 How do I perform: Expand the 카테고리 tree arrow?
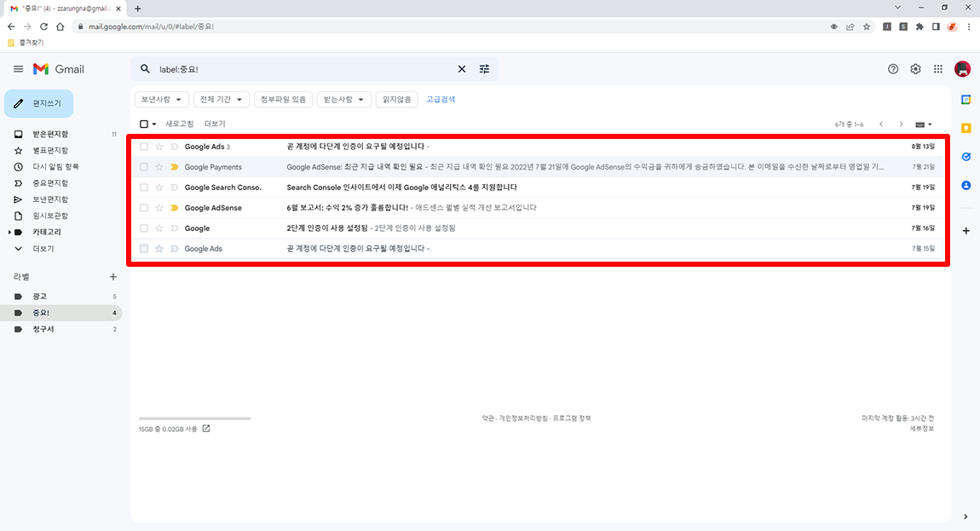click(9, 232)
